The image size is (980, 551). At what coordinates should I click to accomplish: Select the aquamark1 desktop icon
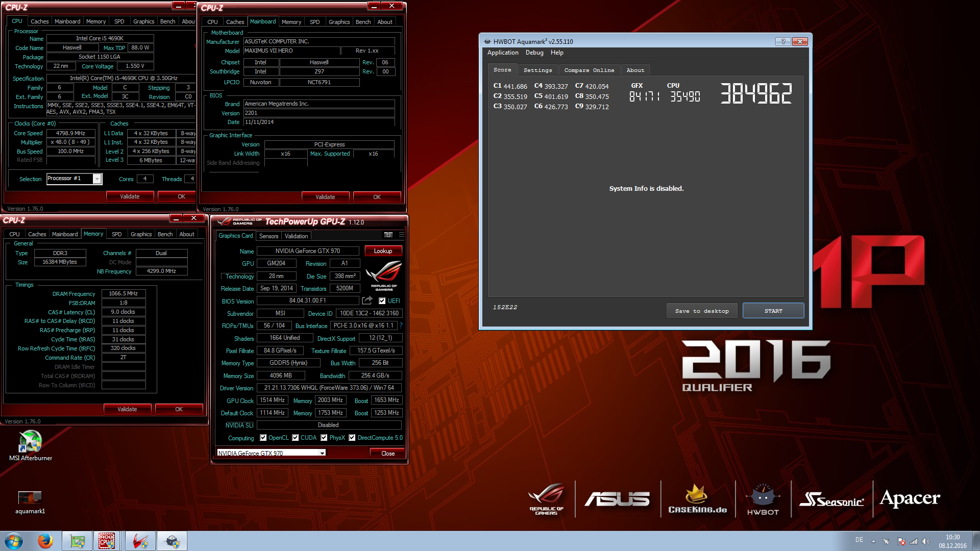pos(30,502)
